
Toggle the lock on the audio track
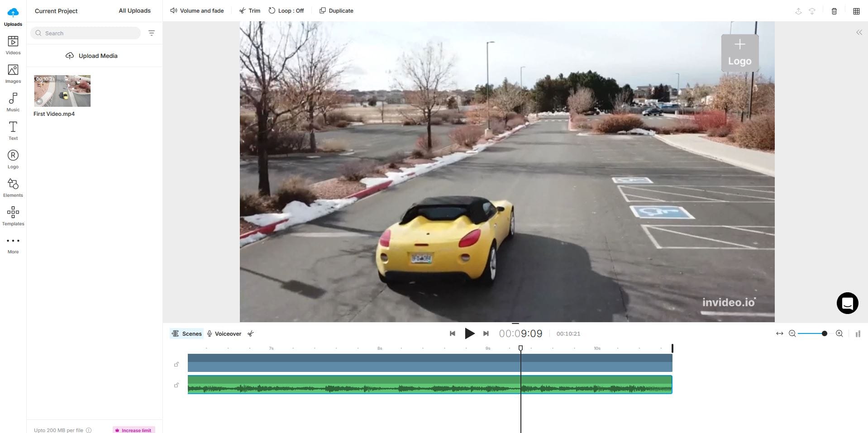click(x=176, y=385)
